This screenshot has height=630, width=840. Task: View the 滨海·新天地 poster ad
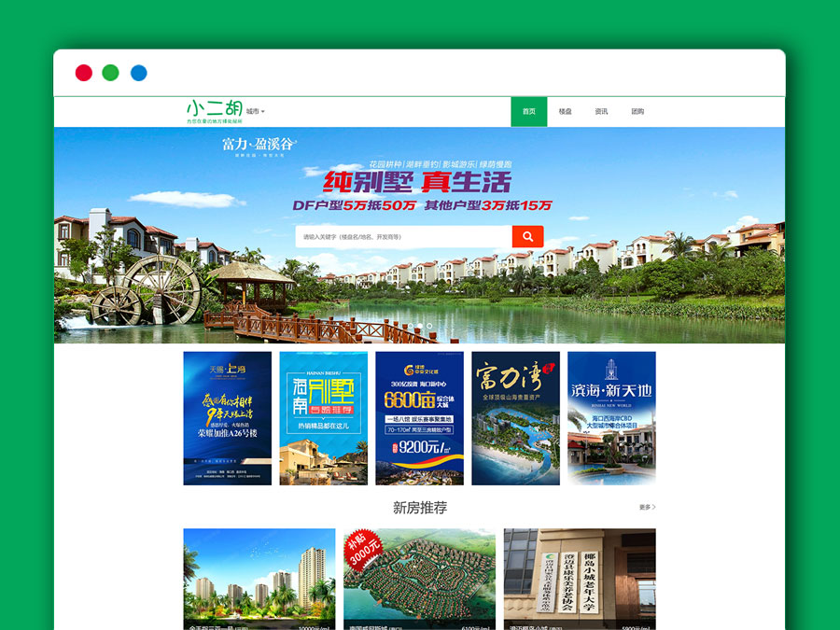pos(611,418)
